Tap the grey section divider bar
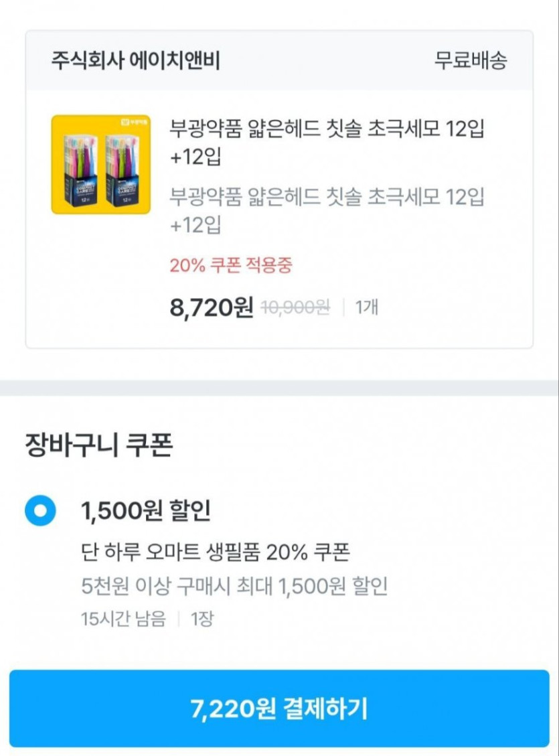This screenshot has height=756, width=559. [279, 388]
